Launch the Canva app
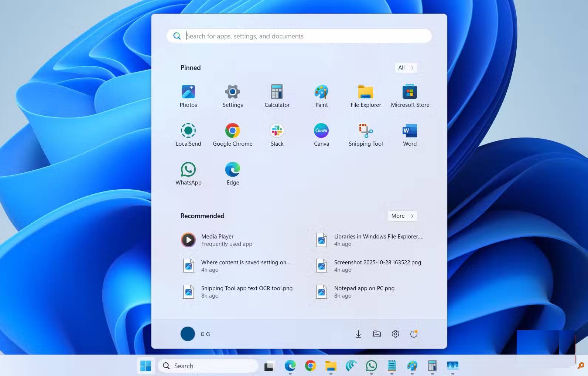This screenshot has width=588, height=376. (x=321, y=135)
